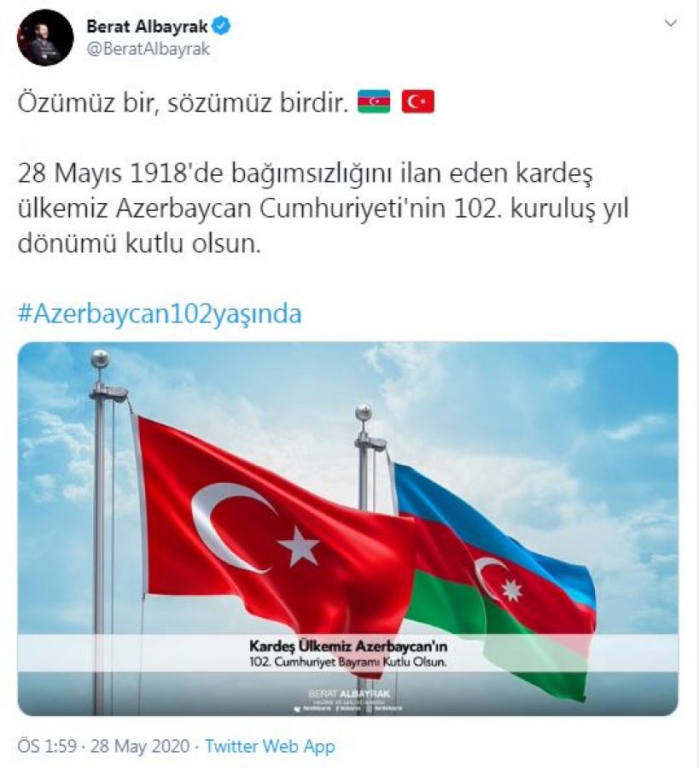Click the image caption banner text
This screenshot has width=700, height=768.
pyautogui.click(x=348, y=654)
